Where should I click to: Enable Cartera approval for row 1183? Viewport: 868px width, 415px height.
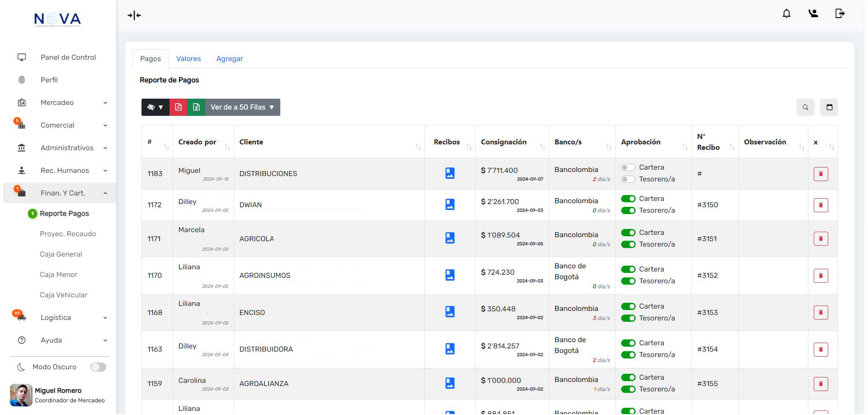[x=628, y=167]
